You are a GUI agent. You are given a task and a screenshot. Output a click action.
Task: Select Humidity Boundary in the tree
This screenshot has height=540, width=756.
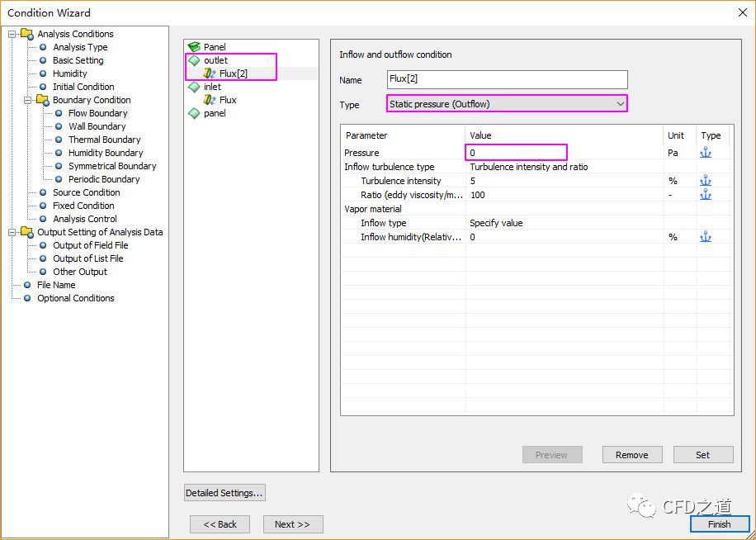coord(106,153)
